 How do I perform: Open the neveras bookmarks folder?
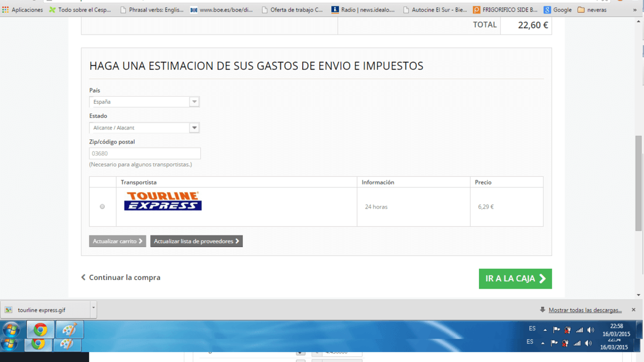click(x=592, y=9)
